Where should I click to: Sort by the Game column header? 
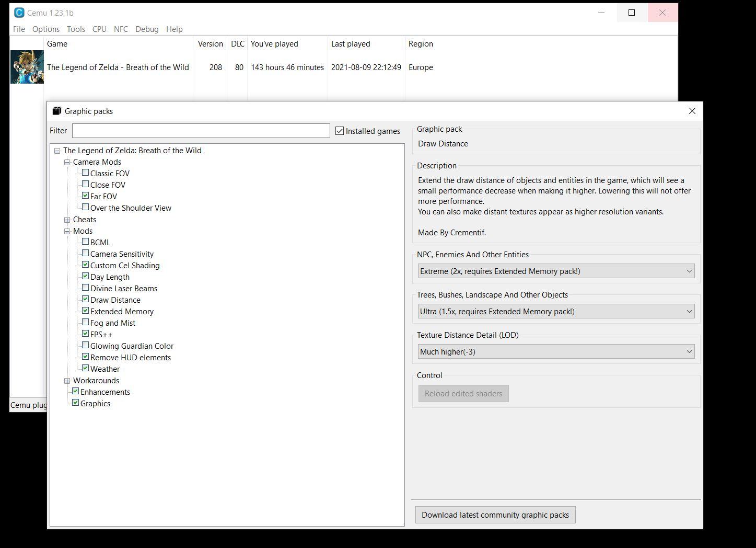pyautogui.click(x=119, y=44)
